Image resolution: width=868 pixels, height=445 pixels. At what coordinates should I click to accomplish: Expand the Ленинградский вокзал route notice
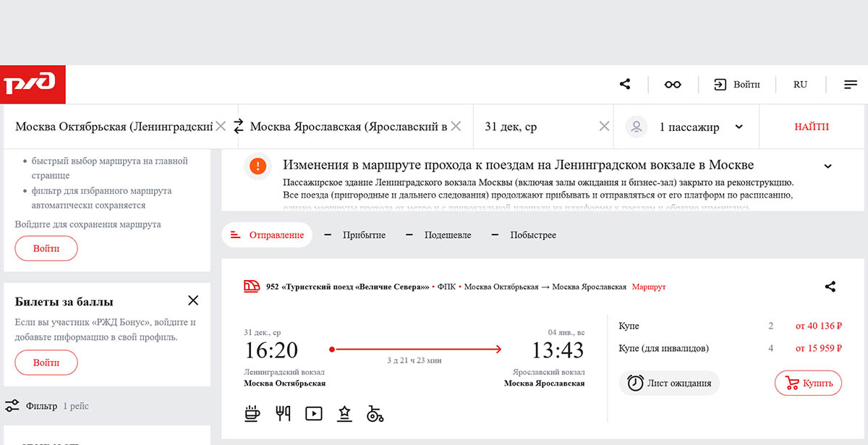(x=827, y=166)
